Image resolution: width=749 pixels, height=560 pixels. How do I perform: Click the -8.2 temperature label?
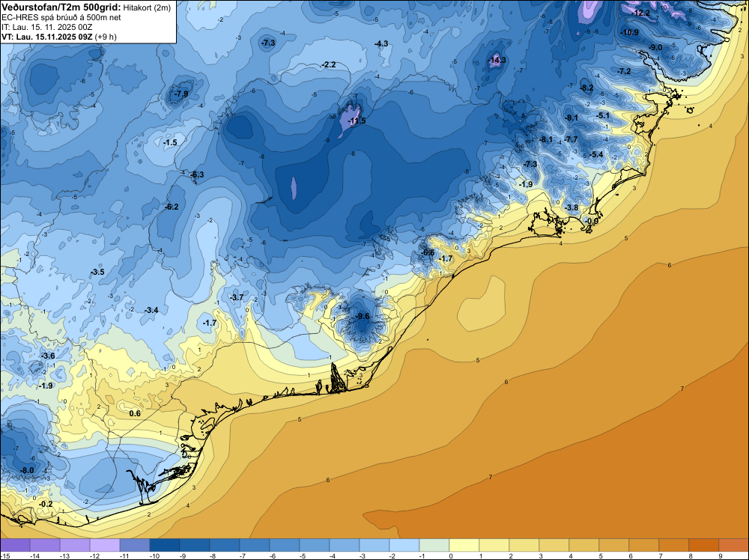(x=586, y=88)
